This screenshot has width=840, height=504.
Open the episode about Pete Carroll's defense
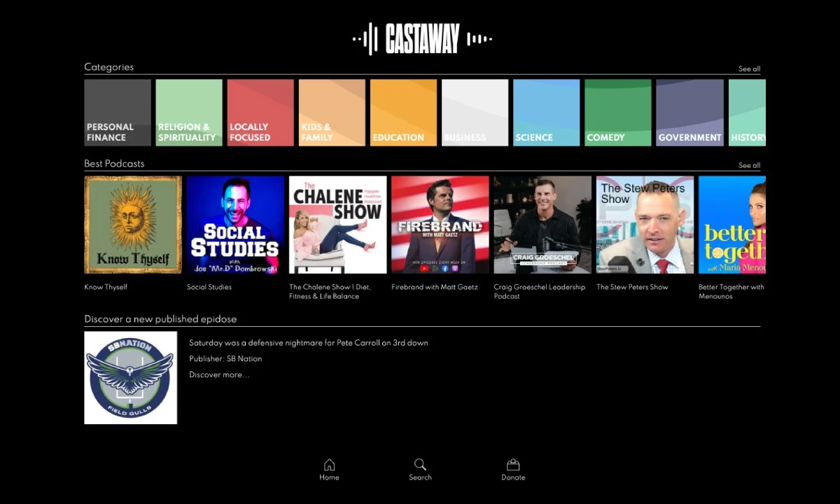pyautogui.click(x=309, y=343)
